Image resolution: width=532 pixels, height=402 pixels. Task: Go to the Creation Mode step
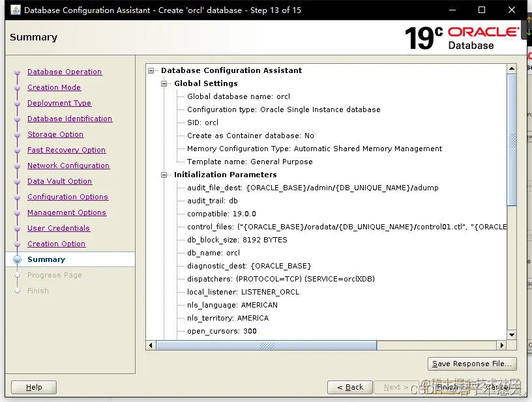tap(54, 87)
